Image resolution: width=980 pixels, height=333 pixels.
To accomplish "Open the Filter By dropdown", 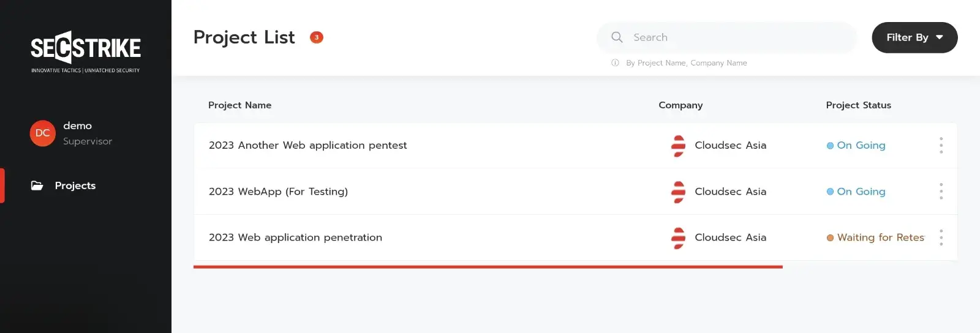I will pyautogui.click(x=914, y=37).
